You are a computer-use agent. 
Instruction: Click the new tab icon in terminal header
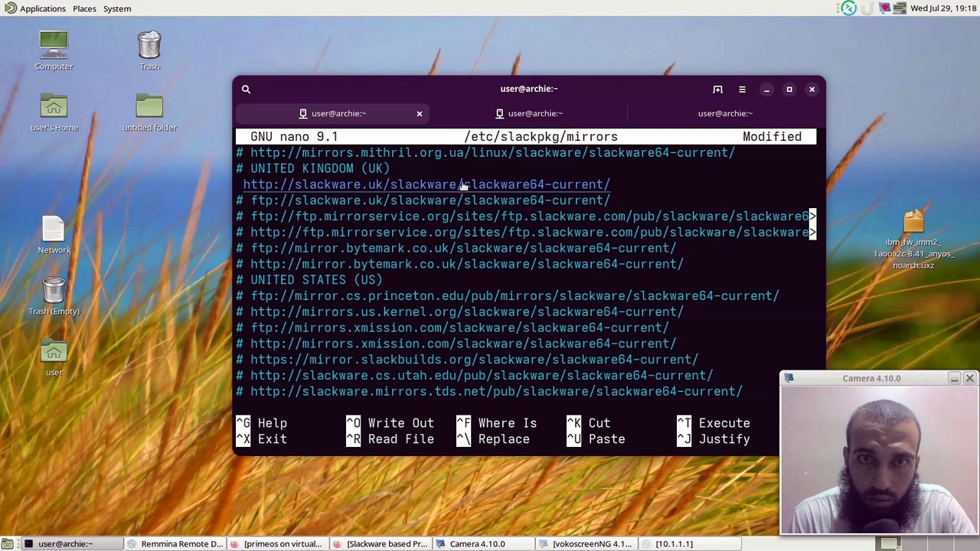coord(717,90)
